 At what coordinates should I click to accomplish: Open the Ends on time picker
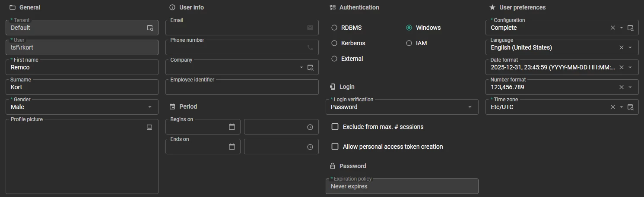(310, 147)
